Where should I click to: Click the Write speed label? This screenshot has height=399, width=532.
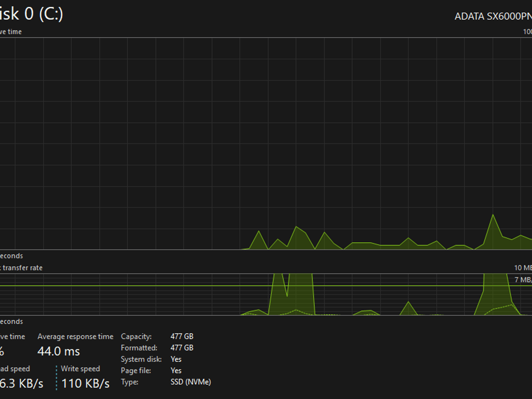click(80, 369)
